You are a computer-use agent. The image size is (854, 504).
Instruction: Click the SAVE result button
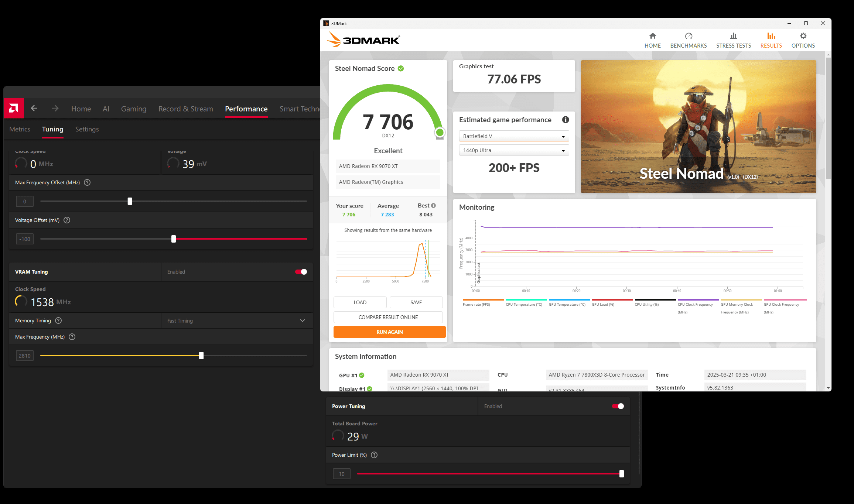[416, 302]
